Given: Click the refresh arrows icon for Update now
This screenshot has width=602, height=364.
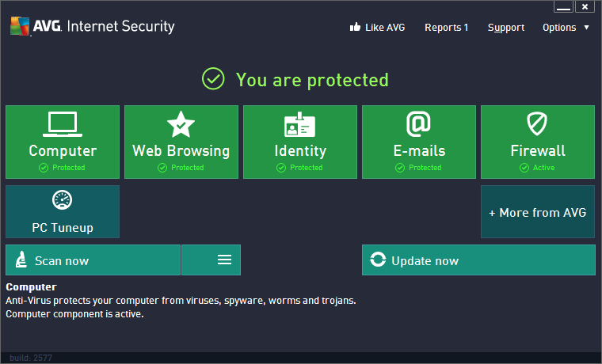Looking at the screenshot, I should 379,260.
